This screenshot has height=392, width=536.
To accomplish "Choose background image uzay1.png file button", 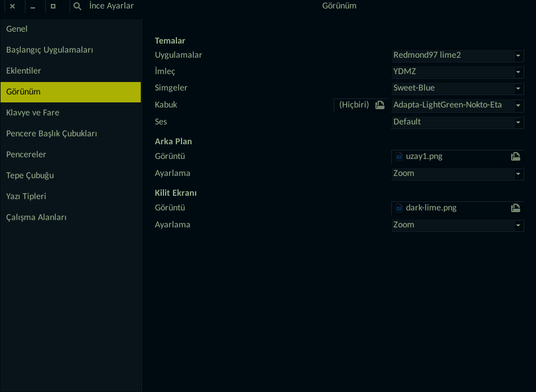I will point(457,157).
